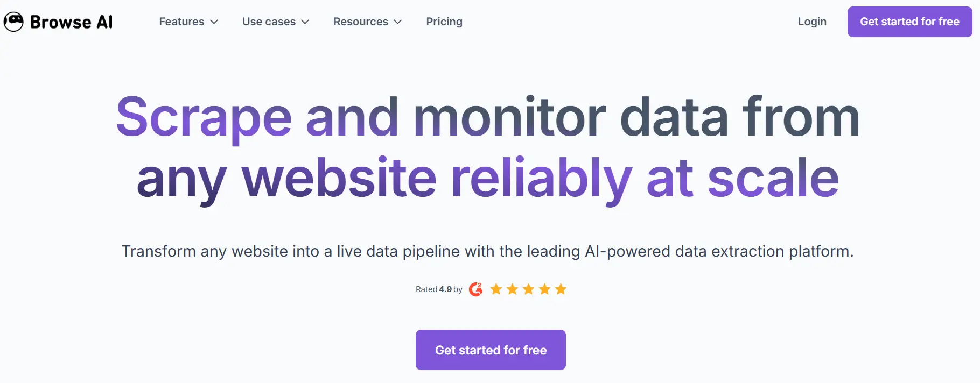The image size is (980, 383).
Task: Click the chevron next to Features
Action: [x=215, y=22]
